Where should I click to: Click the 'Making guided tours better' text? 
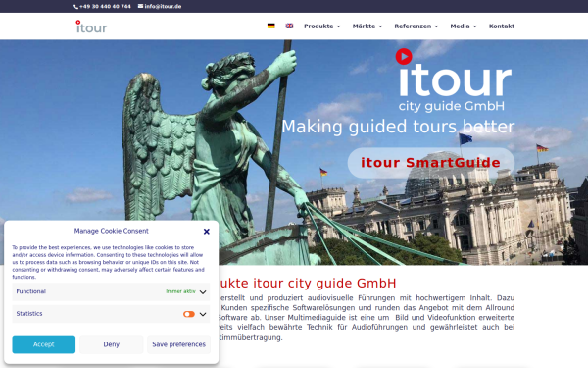coord(398,127)
